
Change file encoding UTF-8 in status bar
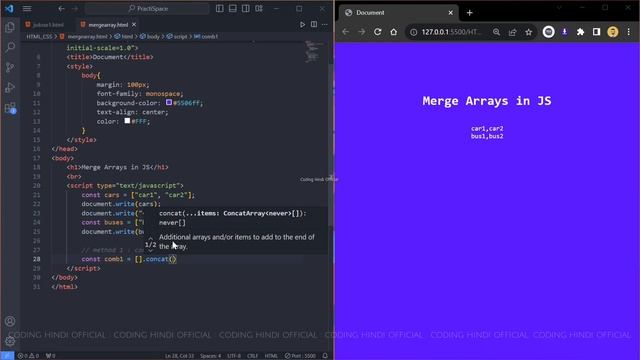pyautogui.click(x=234, y=356)
